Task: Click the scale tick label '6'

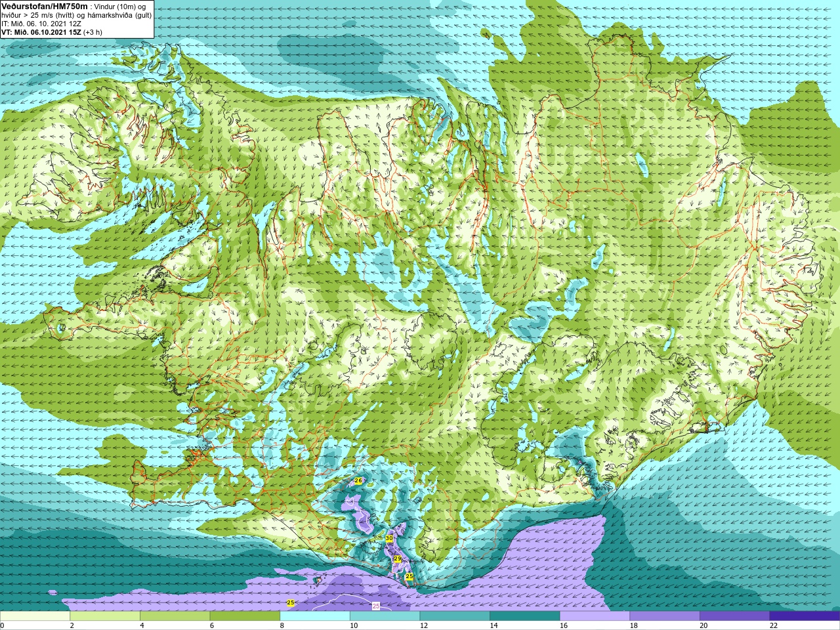Action: [x=211, y=625]
